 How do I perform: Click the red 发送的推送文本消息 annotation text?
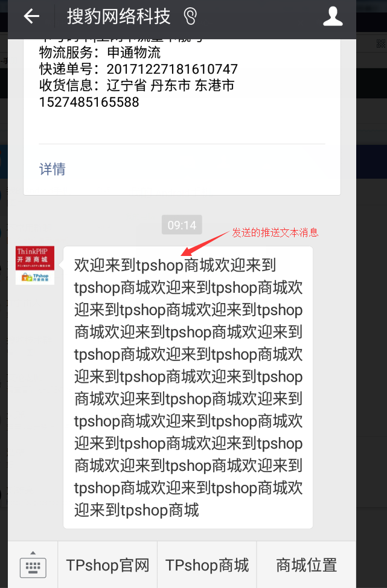coord(275,232)
